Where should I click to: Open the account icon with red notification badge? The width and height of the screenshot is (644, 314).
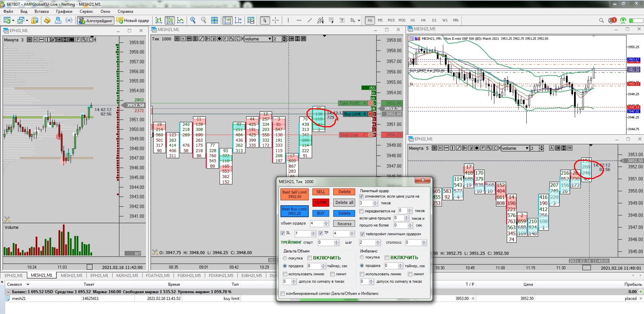(x=612, y=20)
